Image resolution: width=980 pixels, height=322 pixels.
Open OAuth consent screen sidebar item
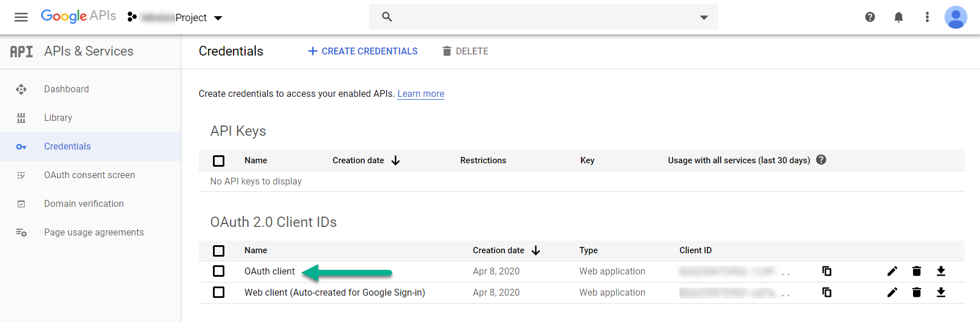(x=89, y=175)
